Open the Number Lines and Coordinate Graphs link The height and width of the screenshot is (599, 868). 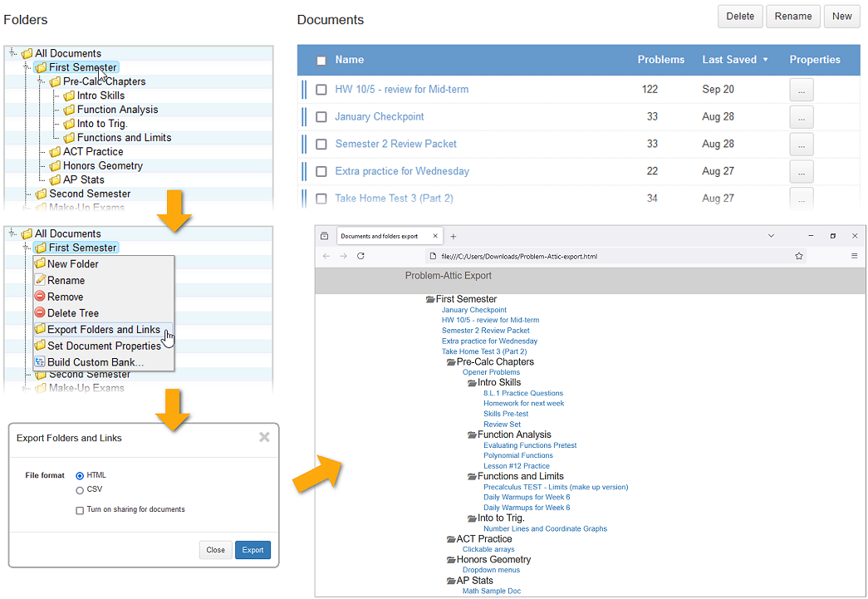545,528
